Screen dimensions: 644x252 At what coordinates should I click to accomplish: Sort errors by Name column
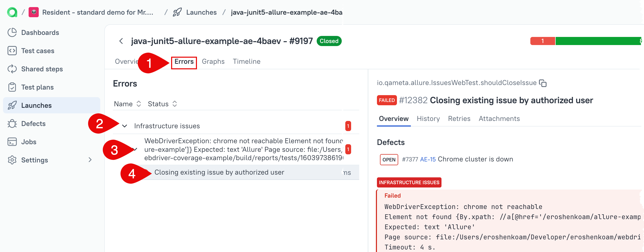tap(127, 104)
